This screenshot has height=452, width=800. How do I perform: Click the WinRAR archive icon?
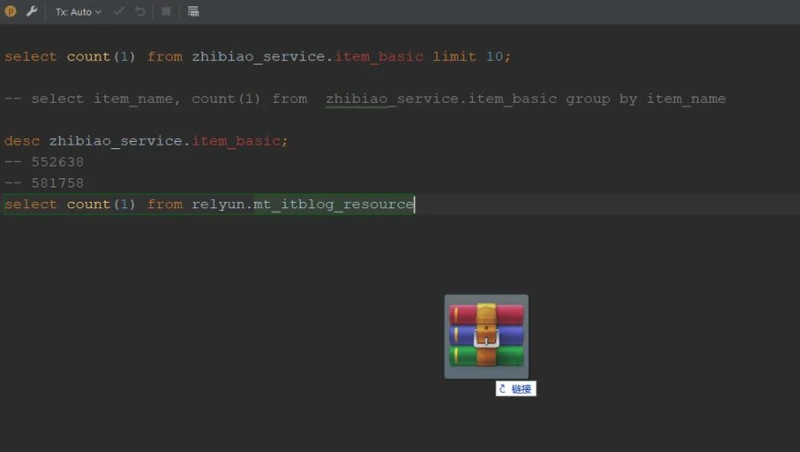pos(486,336)
